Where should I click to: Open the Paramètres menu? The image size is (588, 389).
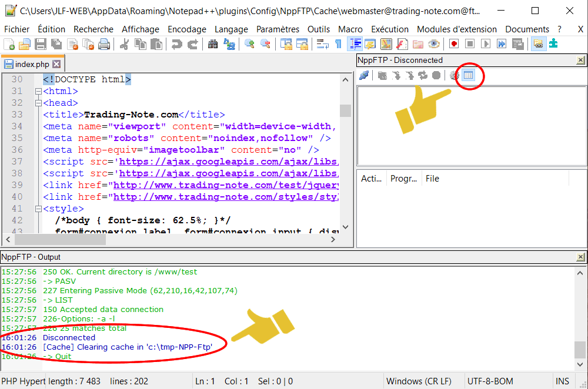point(278,29)
